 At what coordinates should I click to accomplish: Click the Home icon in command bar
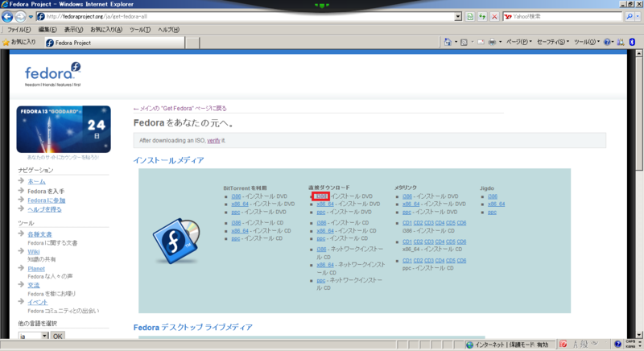[448, 42]
